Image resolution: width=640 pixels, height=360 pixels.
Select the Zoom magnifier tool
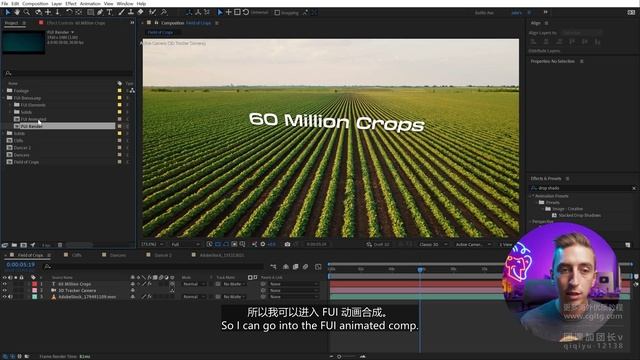[x=27, y=13]
